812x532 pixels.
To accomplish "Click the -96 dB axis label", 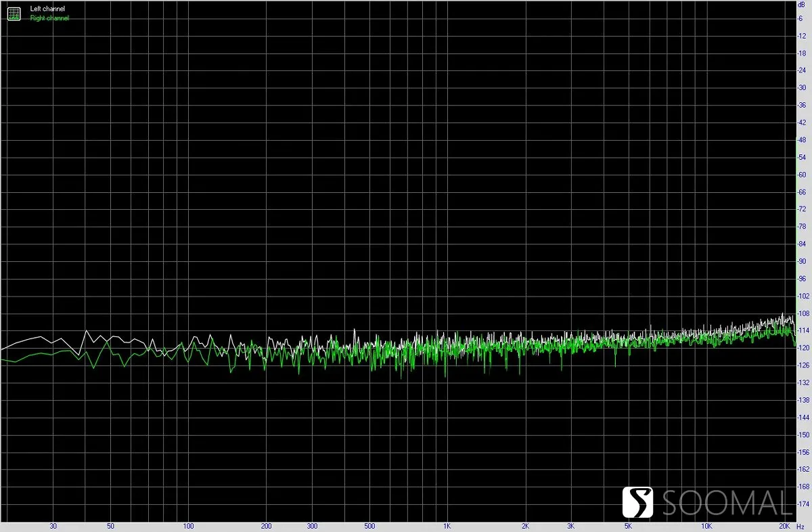I will pos(801,278).
